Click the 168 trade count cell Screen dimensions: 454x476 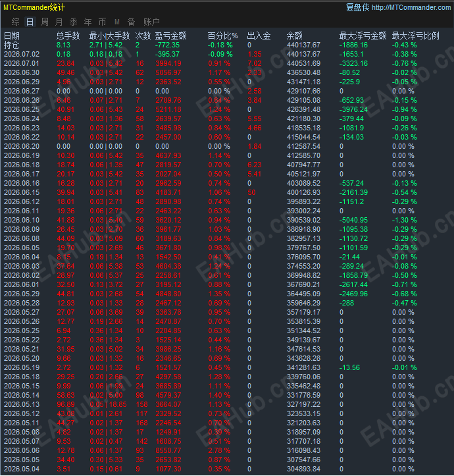141,423
